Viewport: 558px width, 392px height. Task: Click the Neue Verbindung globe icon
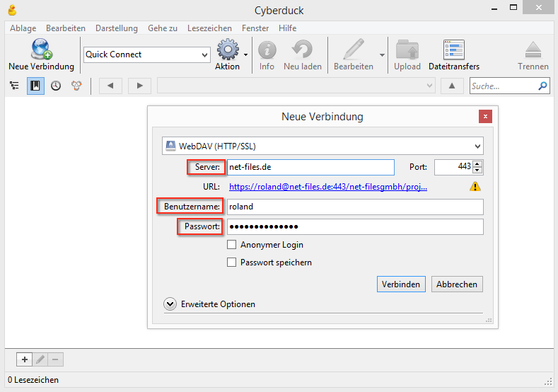point(41,49)
